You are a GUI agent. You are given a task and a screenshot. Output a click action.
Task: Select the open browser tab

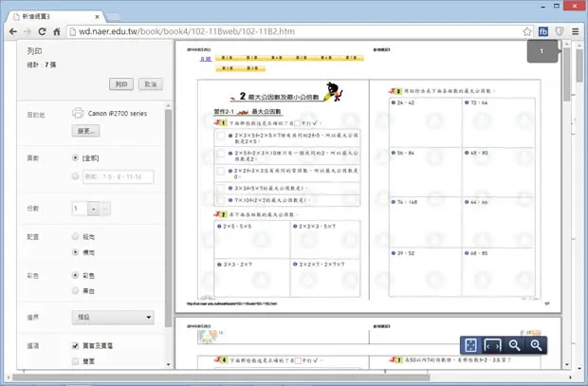(56, 16)
